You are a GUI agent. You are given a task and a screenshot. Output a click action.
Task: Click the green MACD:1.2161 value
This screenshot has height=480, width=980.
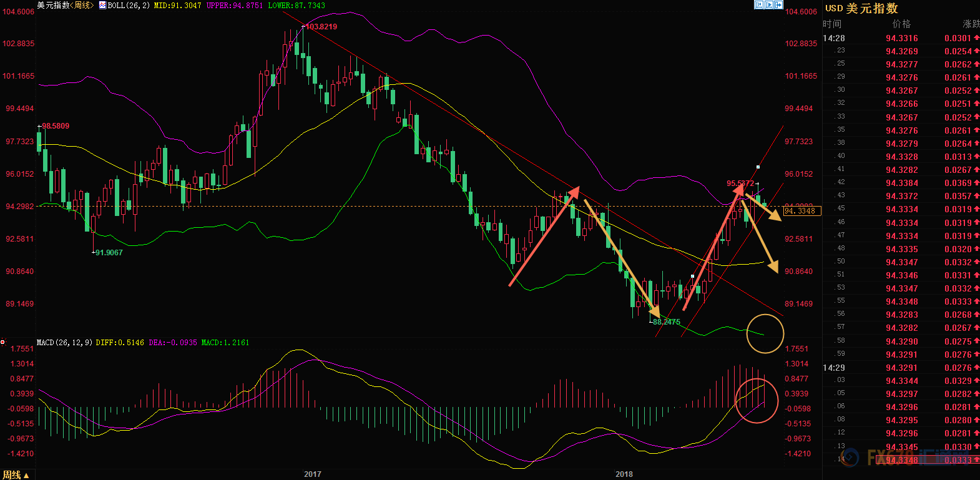click(225, 343)
